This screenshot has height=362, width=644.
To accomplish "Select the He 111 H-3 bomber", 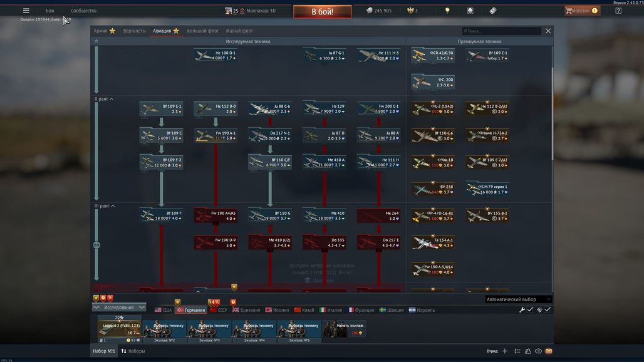I will click(x=378, y=55).
